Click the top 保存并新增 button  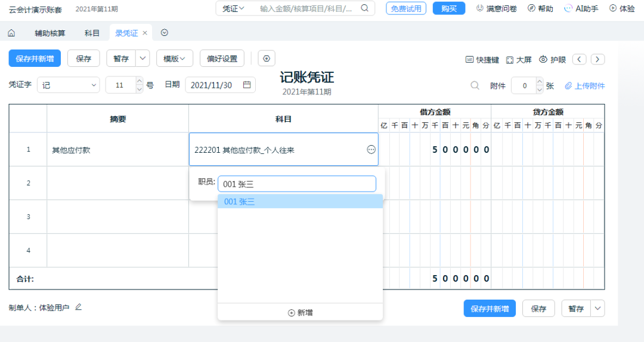(35, 58)
